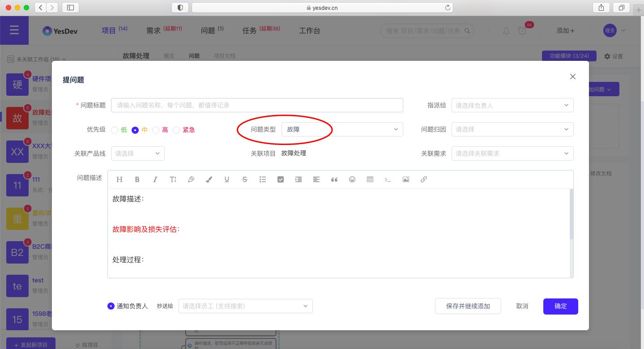Expand the 关联产品线 product line selector

(x=137, y=153)
